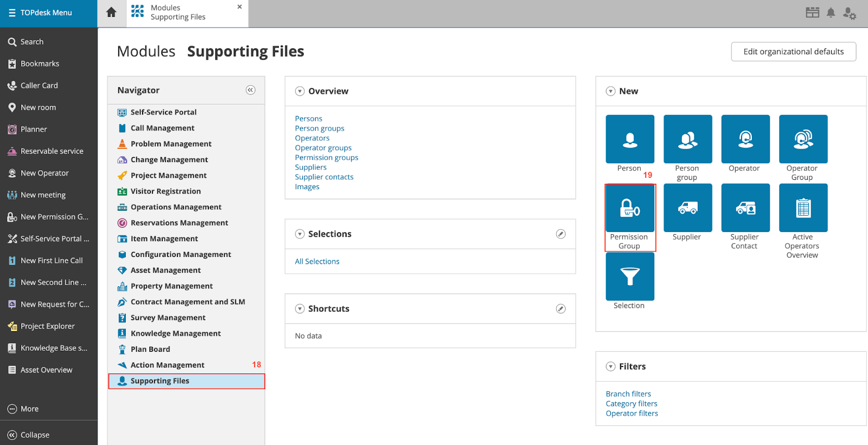Image resolution: width=868 pixels, height=445 pixels.
Task: Open the Modules Supporting Files tab
Action: 187,13
